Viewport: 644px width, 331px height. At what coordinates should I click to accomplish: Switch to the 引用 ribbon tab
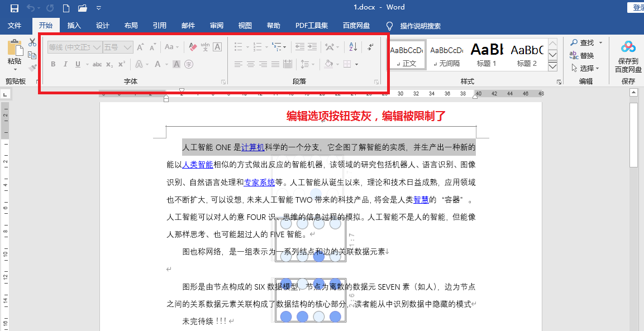coord(159,26)
